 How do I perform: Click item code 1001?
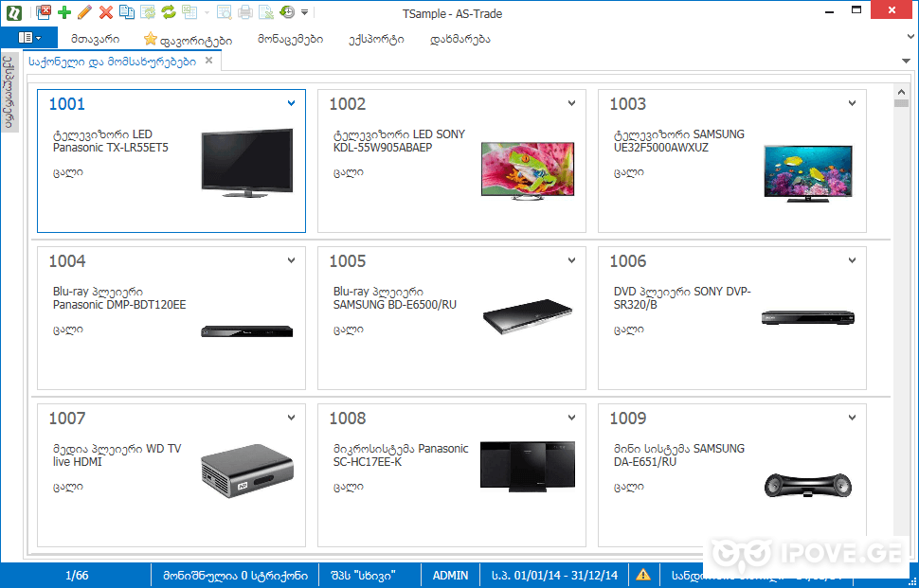pyautogui.click(x=67, y=104)
